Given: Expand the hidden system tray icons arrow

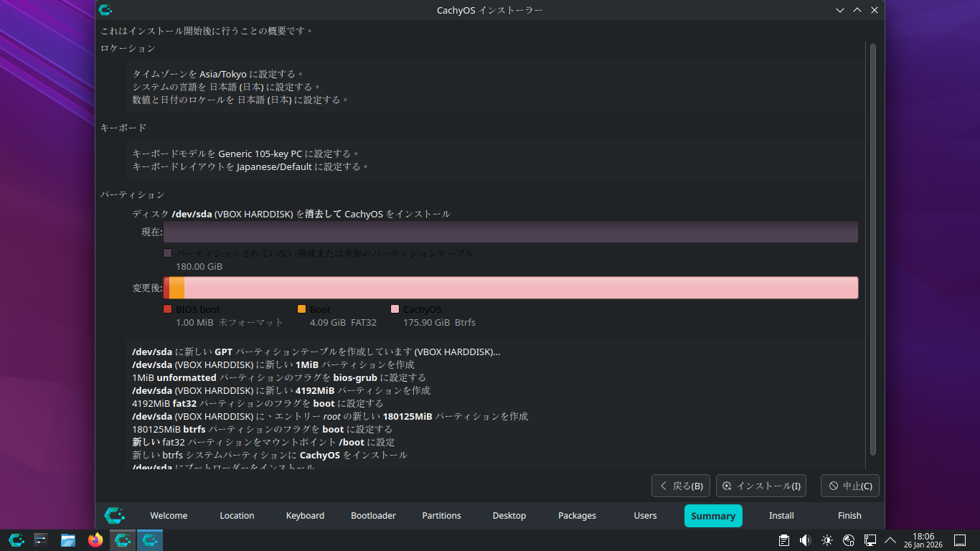Looking at the screenshot, I should pyautogui.click(x=890, y=540).
